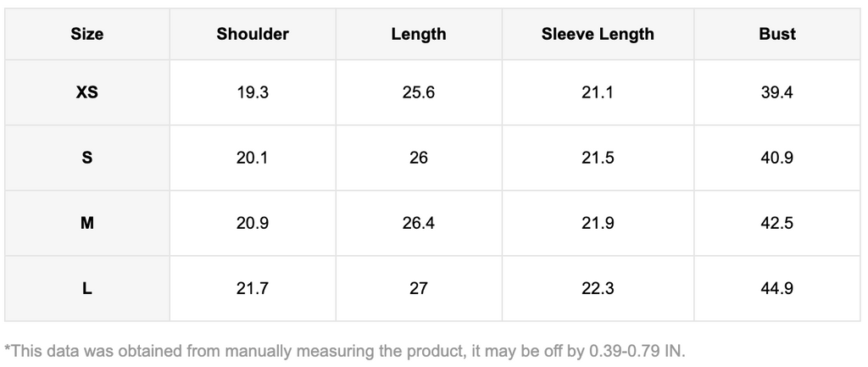Click the Shoulder column header
Image resolution: width=868 pixels, height=367 pixels.
point(253,35)
